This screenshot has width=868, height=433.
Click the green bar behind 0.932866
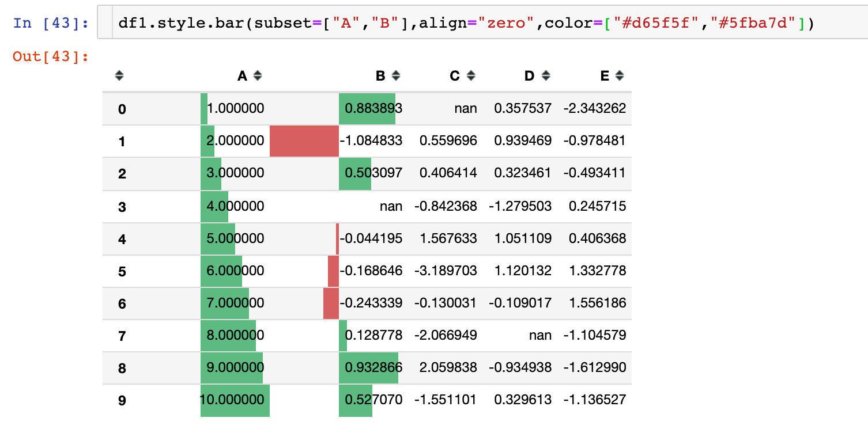[368, 367]
